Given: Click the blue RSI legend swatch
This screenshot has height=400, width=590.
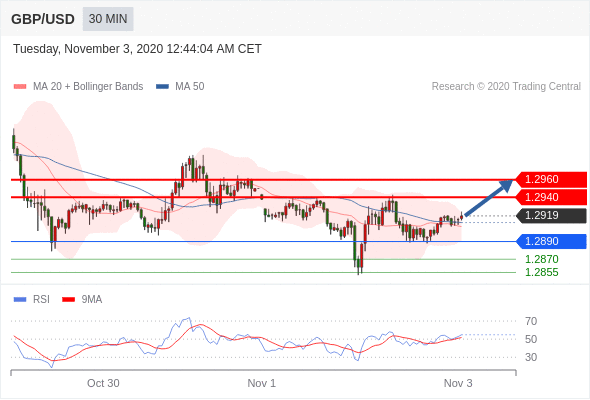Looking at the screenshot, I should click(x=20, y=300).
